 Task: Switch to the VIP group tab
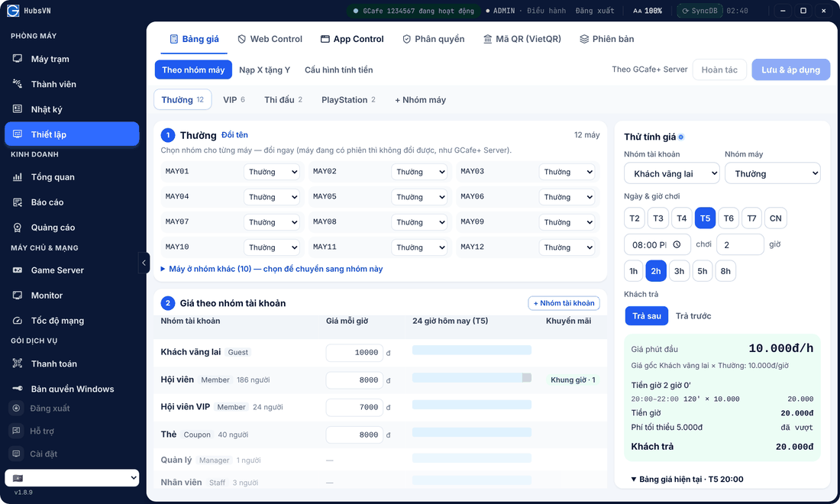pyautogui.click(x=234, y=99)
